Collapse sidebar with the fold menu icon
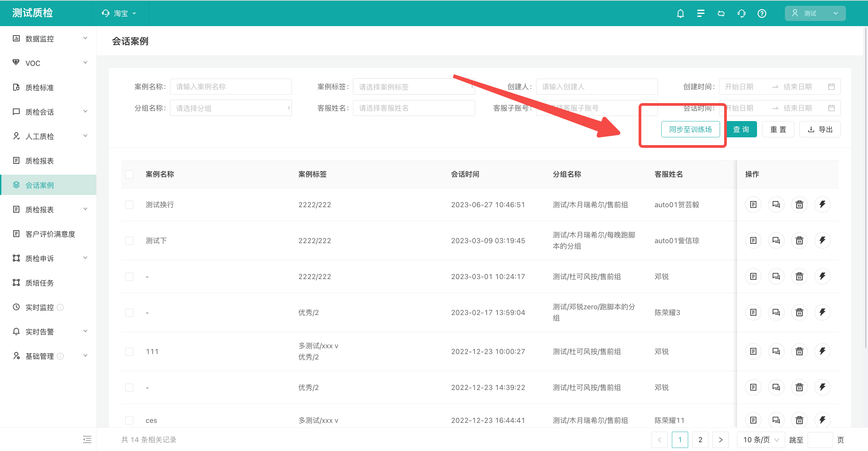Screen dimensions: 868x451 pyautogui.click(x=87, y=439)
